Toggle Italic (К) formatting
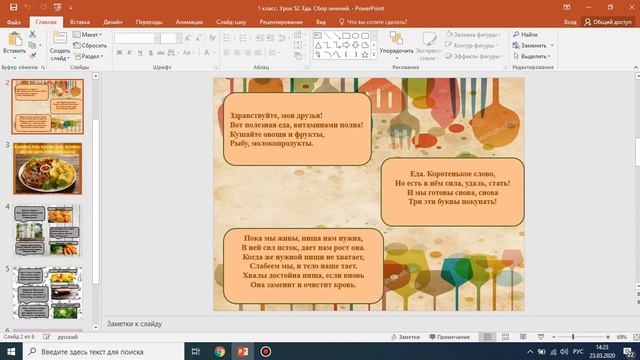Screen dimensions: 640x360 point(129,53)
